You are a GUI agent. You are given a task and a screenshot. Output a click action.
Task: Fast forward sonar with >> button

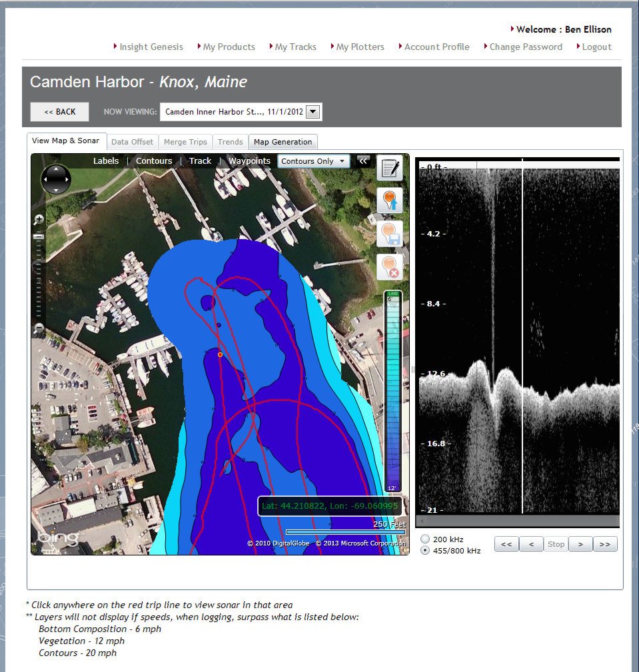[x=605, y=544]
